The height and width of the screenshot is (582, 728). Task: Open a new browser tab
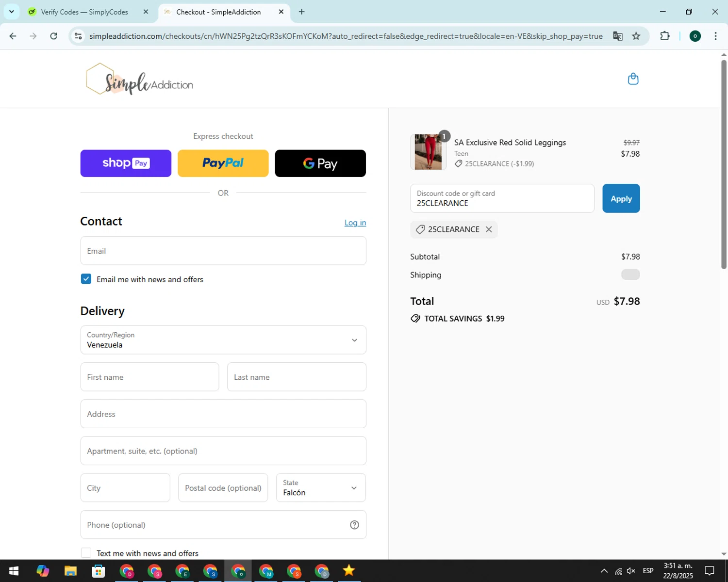tap(301, 12)
